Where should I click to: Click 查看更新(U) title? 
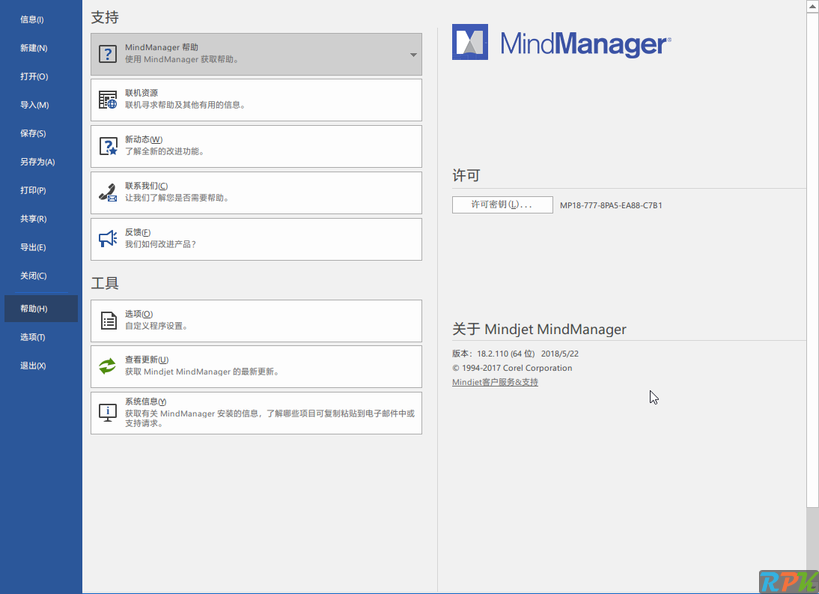146,360
